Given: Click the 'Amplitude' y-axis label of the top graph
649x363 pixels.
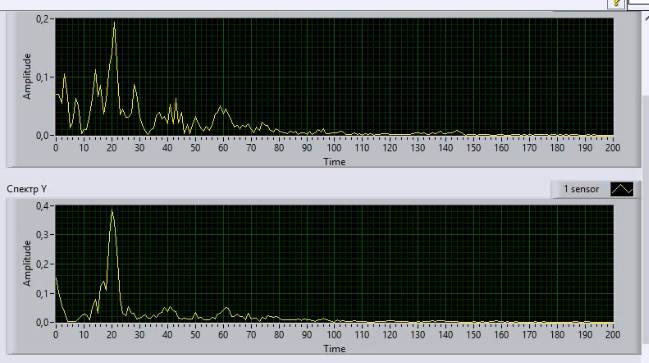Looking at the screenshot, I should (x=27, y=77).
